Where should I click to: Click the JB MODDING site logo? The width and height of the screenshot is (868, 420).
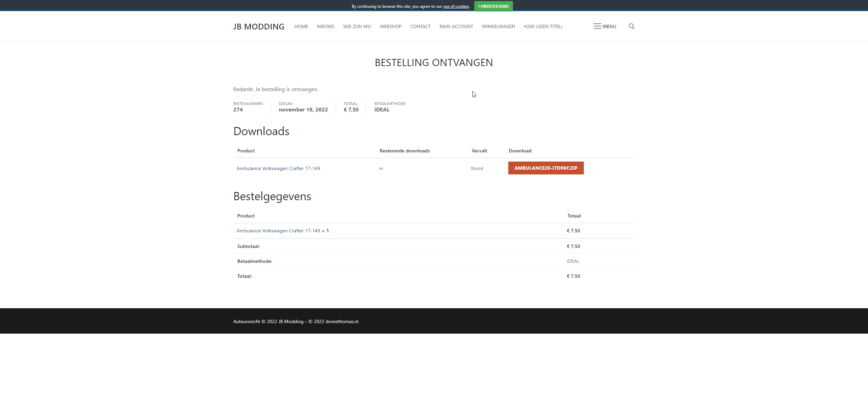click(x=259, y=26)
